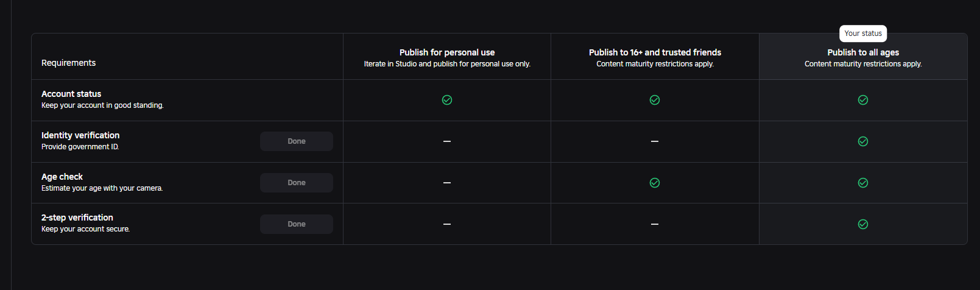Screen dimensions: 980x290
Task: Click Identity verification checkmark under all ages
Action: point(863,141)
